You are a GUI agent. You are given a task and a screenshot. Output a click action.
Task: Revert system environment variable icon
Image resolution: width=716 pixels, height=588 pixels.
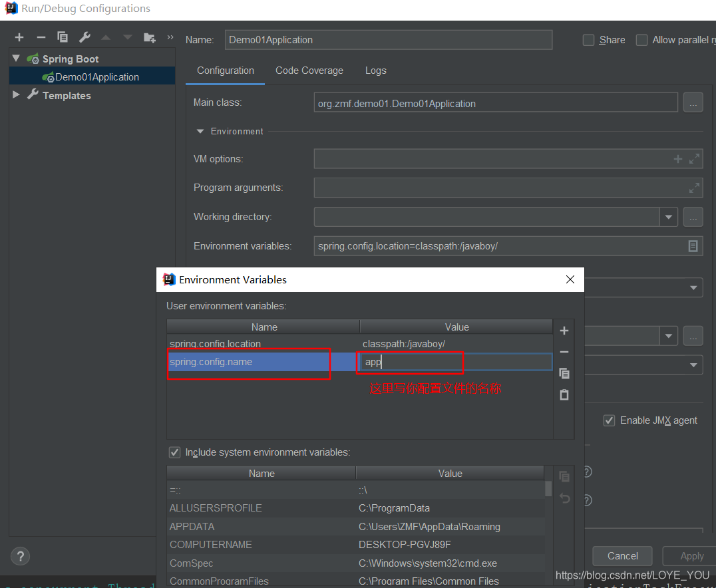564,498
